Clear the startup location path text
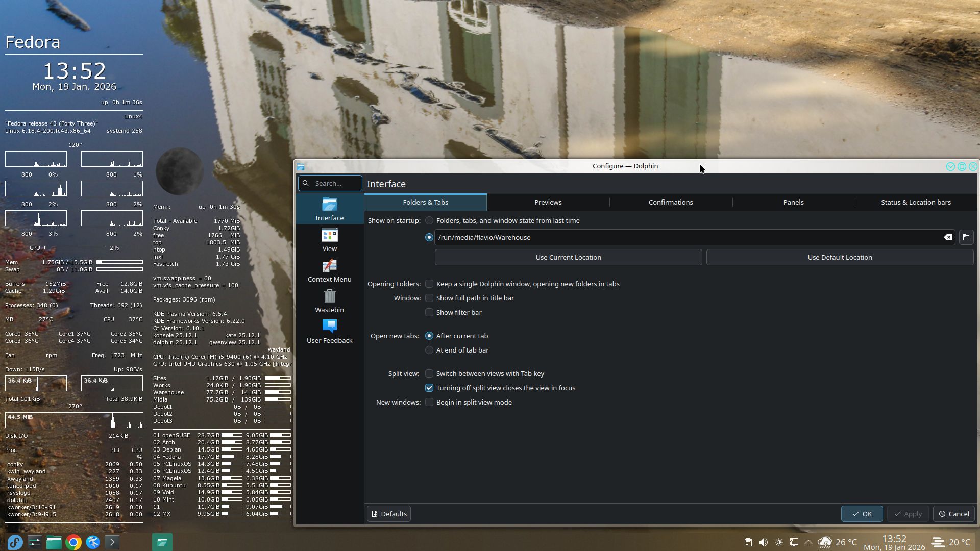 948,237
